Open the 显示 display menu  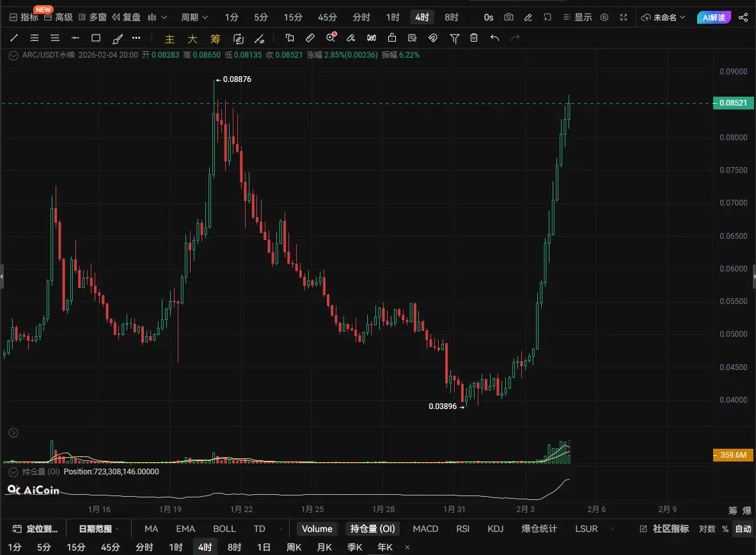click(x=578, y=17)
